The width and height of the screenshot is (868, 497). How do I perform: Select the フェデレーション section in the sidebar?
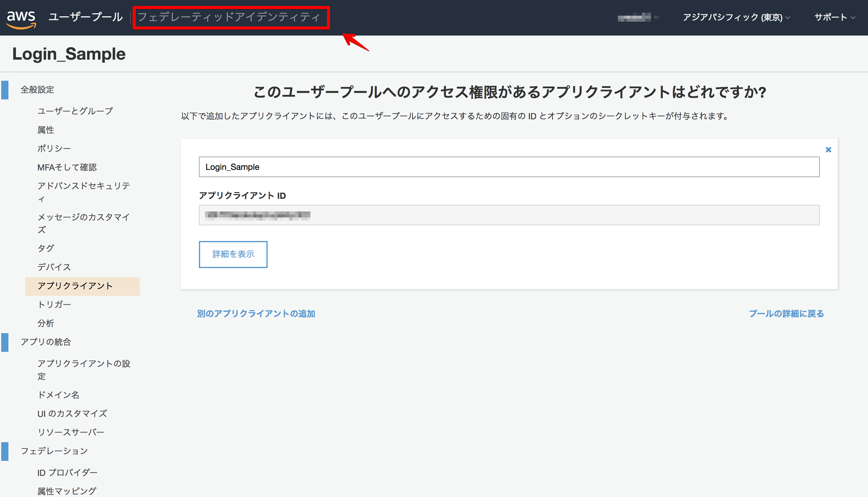pyautogui.click(x=54, y=451)
